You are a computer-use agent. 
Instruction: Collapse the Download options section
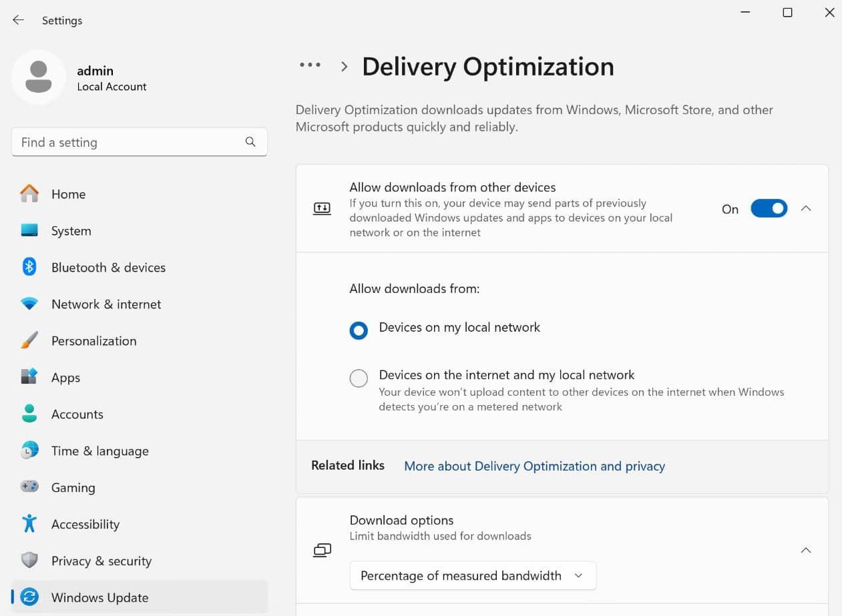pyautogui.click(x=806, y=551)
